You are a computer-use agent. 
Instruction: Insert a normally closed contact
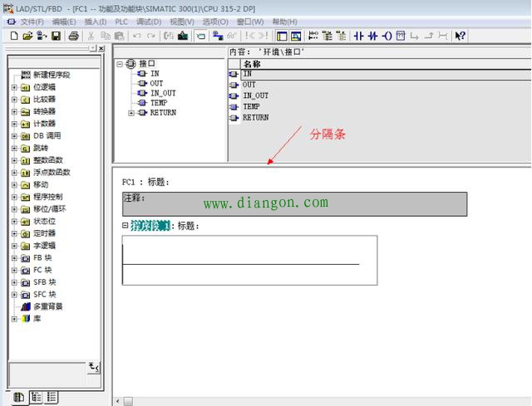point(373,36)
